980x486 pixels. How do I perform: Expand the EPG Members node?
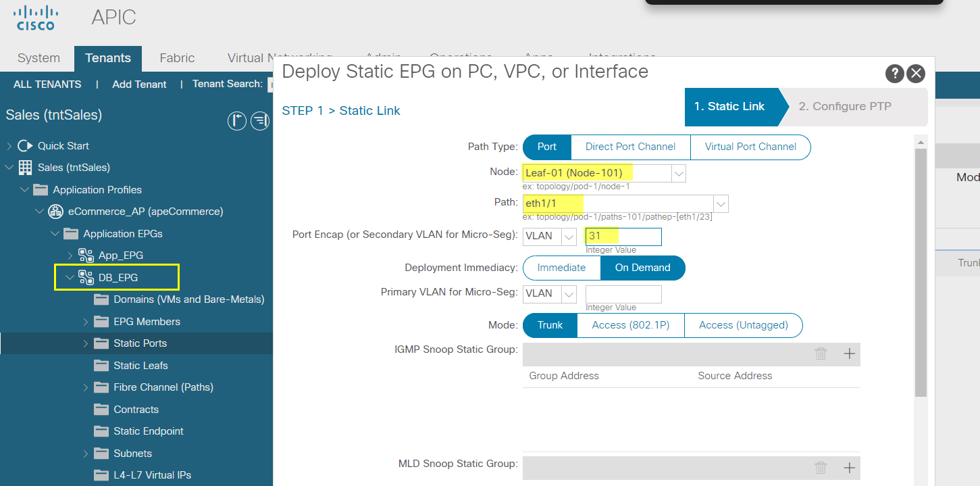85,322
